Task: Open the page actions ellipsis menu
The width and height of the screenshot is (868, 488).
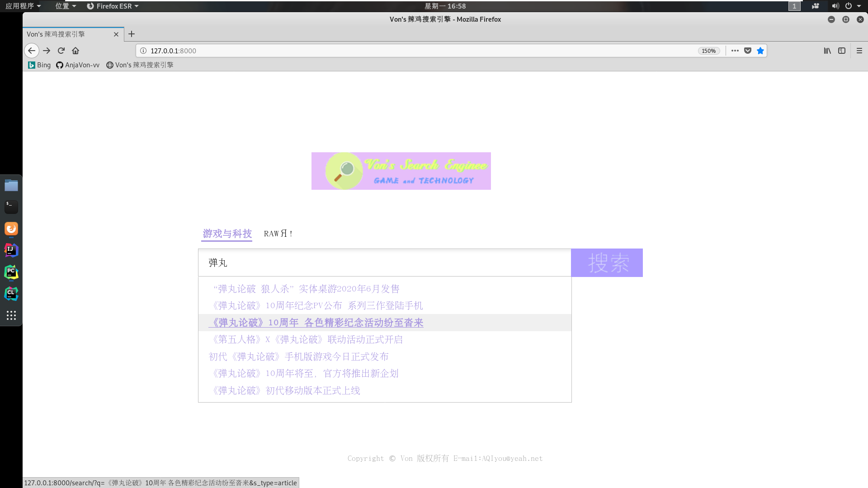Action: [735, 51]
